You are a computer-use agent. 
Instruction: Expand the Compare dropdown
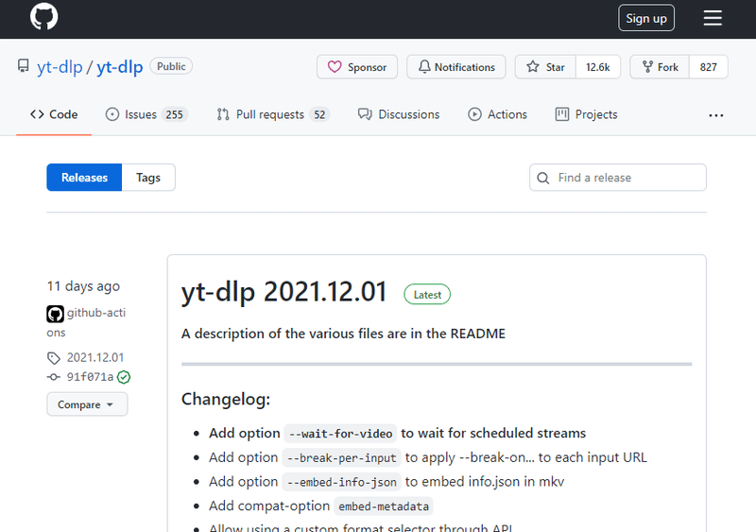click(87, 404)
